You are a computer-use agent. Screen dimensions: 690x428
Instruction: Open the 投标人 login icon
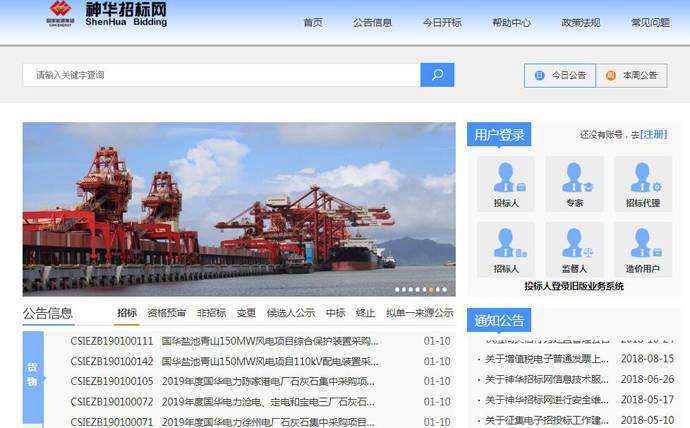point(506,183)
